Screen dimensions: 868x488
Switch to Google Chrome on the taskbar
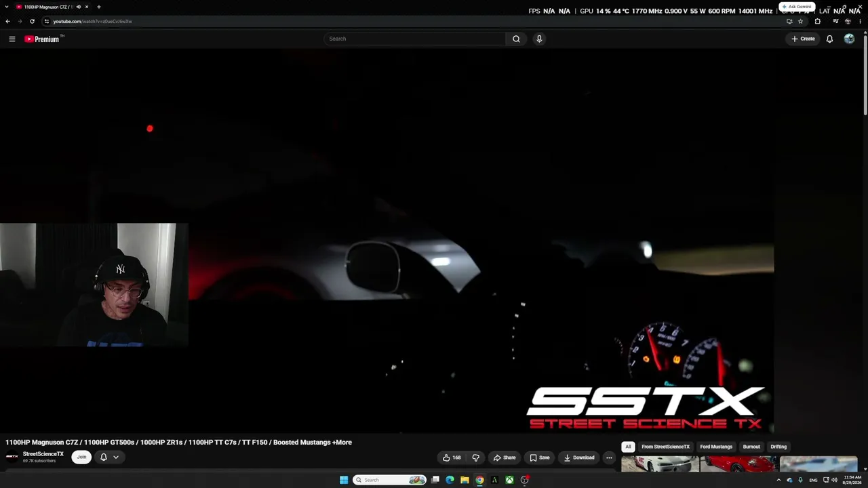[479, 480]
